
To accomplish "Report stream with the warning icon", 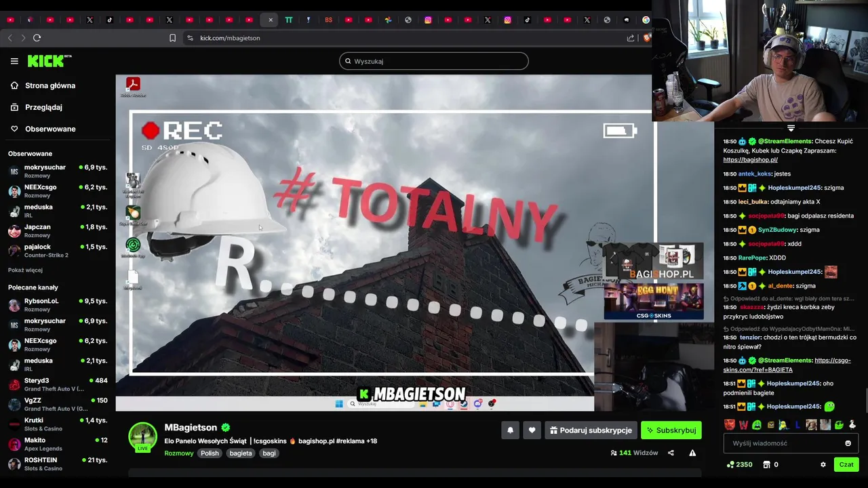I will (x=692, y=453).
